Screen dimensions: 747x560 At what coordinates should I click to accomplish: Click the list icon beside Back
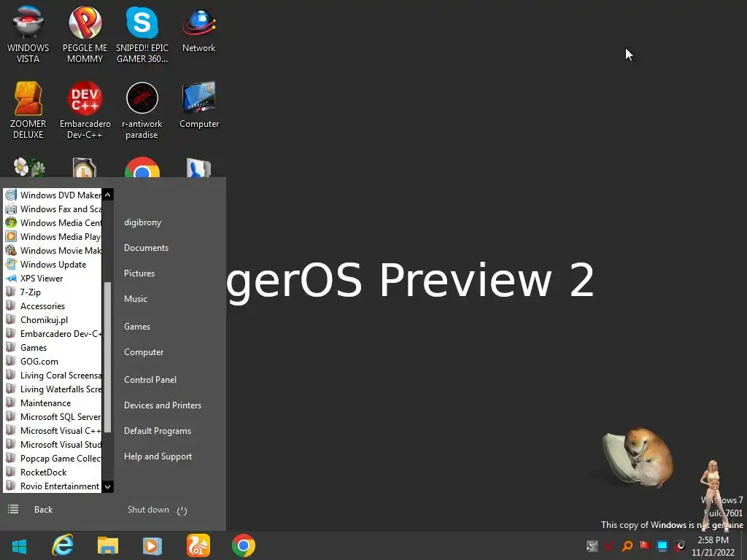(x=13, y=510)
